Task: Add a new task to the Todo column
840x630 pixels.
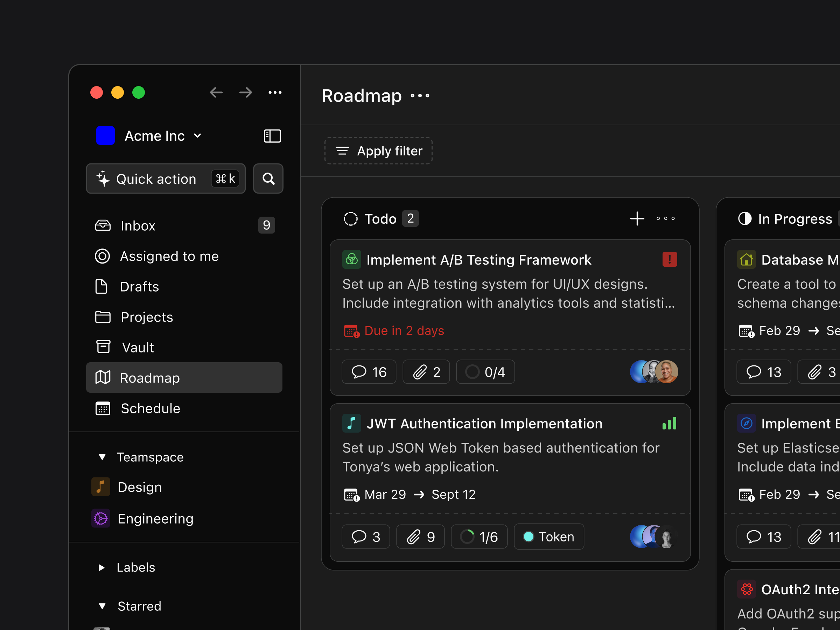Action: [637, 218]
